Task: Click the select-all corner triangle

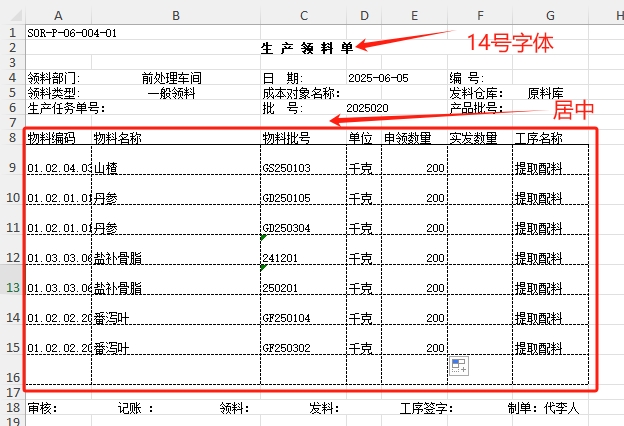Action: pos(16,15)
